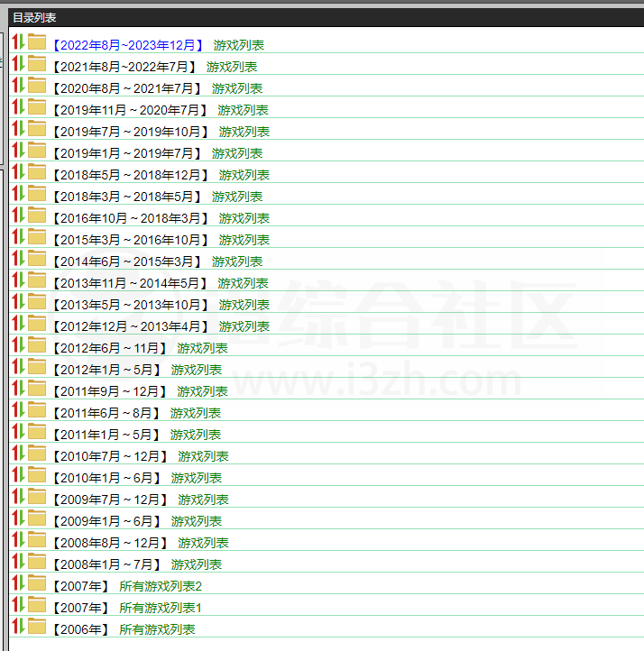The height and width of the screenshot is (651, 644).
Task: Open 【2011年9月～12月】游戏列表 link
Action: [141, 391]
